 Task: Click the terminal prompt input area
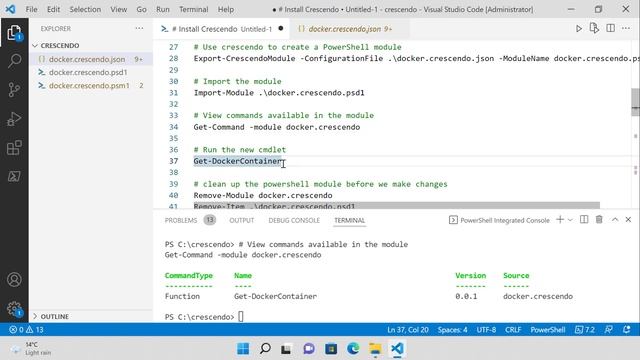coord(241,316)
